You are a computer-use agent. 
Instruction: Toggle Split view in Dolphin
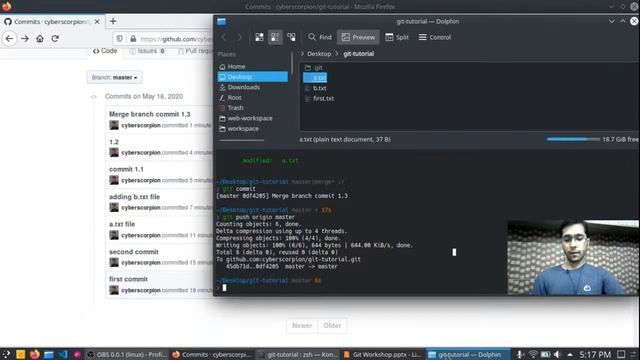(397, 37)
